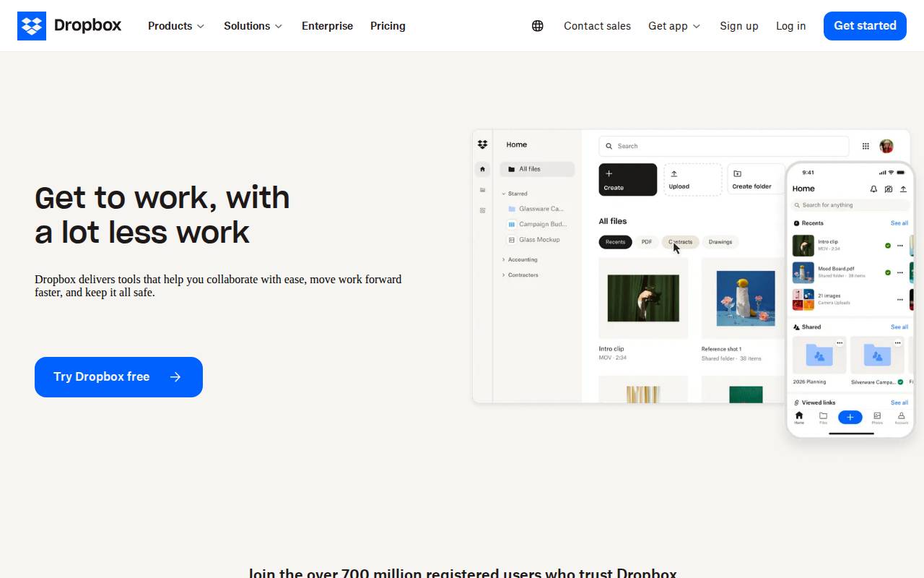Click the Create button in the preview
This screenshot has width=924, height=578.
click(628, 179)
